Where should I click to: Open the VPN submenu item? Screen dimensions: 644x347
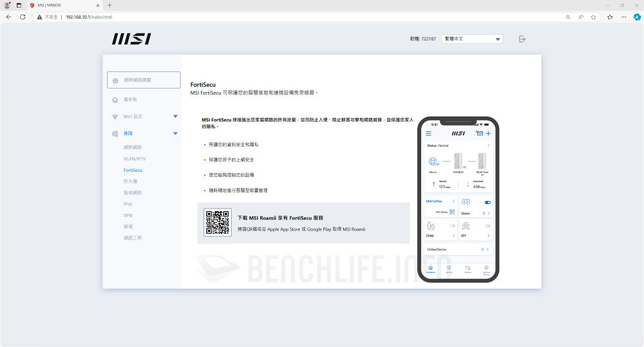(128, 215)
